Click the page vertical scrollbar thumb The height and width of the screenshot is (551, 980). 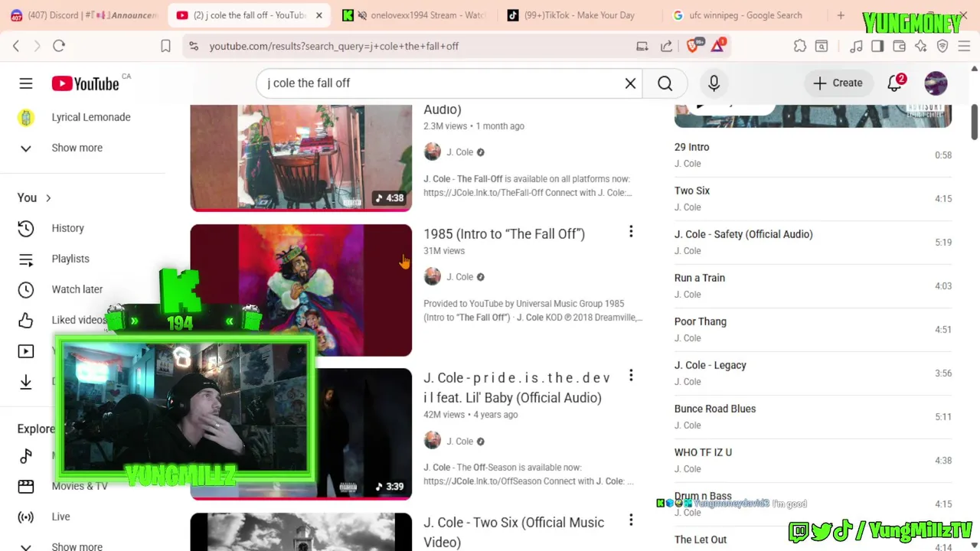pyautogui.click(x=975, y=122)
